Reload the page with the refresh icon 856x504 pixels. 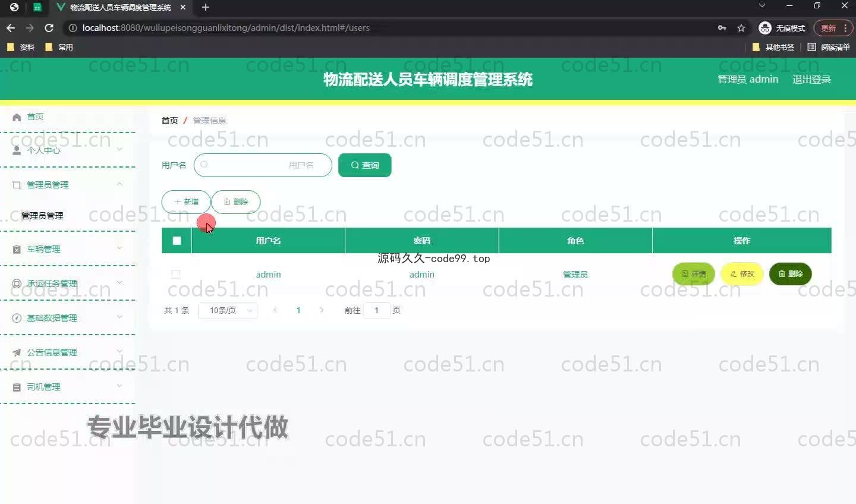click(x=49, y=28)
